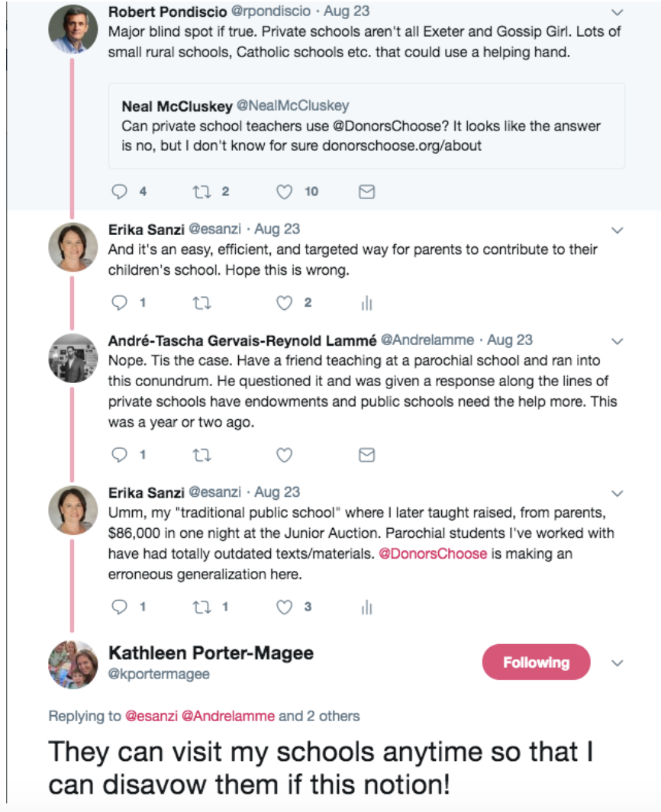The width and height of the screenshot is (661, 812).
Task: Open Neal McCluskey's quoted tweet
Action: (x=366, y=125)
